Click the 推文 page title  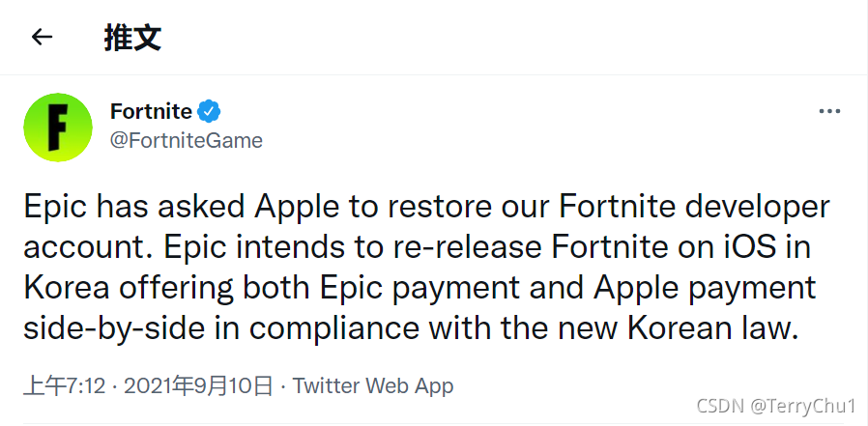pyautogui.click(x=132, y=37)
